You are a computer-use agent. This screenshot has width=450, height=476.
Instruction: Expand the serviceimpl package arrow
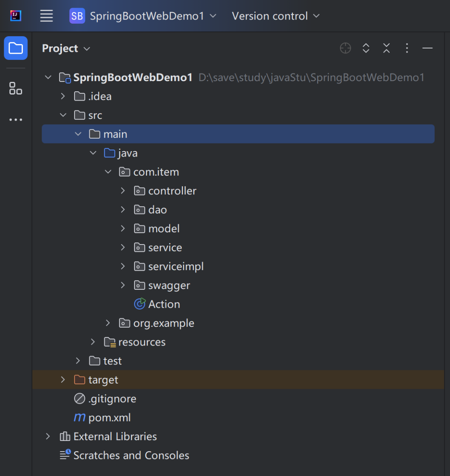[123, 266]
